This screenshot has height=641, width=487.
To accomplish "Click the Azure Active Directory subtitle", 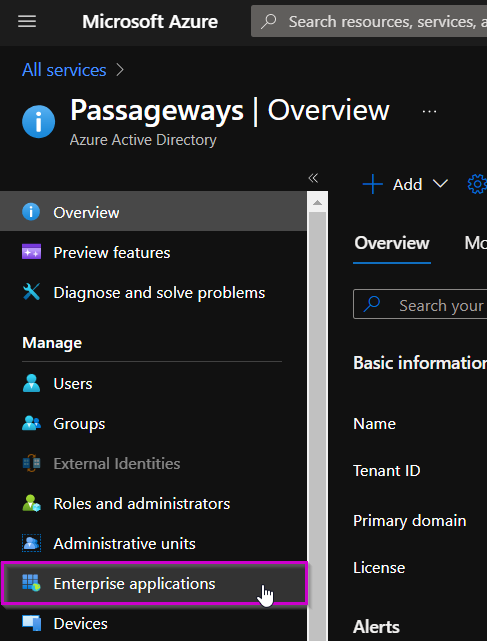I will pos(143,140).
